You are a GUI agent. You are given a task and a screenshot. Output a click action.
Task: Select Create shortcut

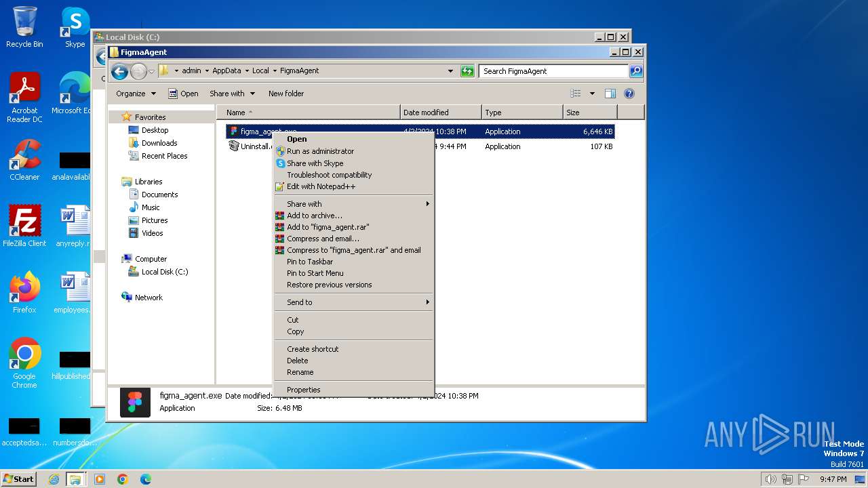[353, 349]
